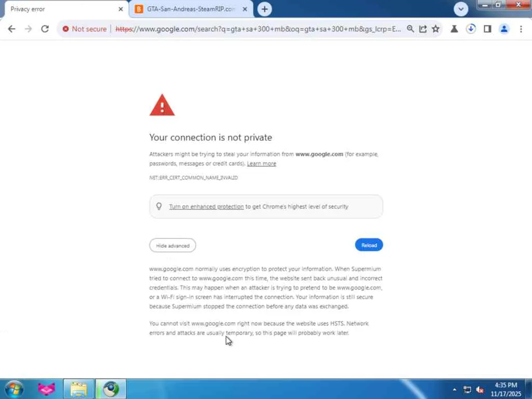The height and width of the screenshot is (399, 532).
Task: Show hidden system tray icons
Action: pyautogui.click(x=455, y=390)
